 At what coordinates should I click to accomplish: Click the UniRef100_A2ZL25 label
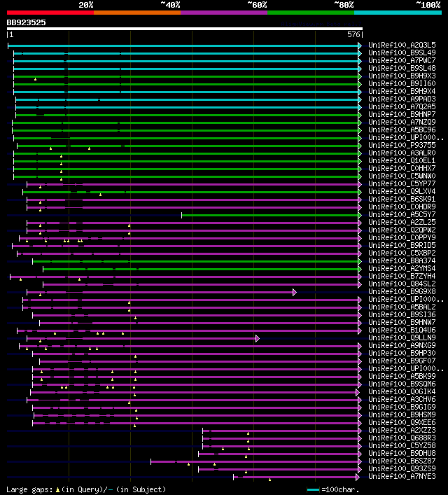[402, 222]
